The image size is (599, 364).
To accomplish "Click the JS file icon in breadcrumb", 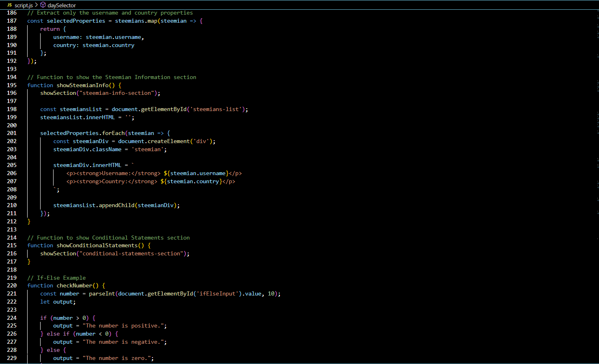I will pyautogui.click(x=9, y=5).
